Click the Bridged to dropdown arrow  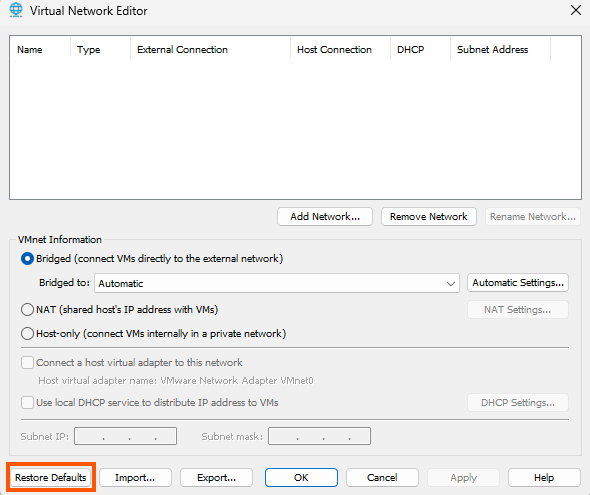450,284
